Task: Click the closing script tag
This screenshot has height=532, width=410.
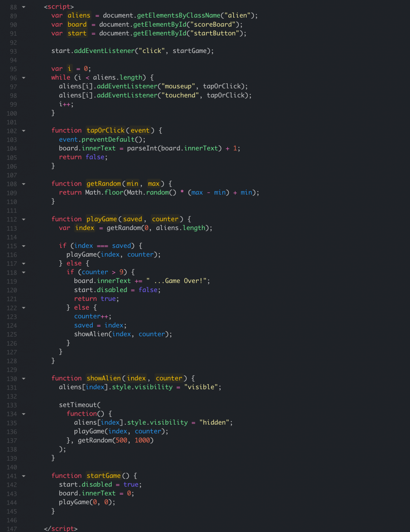Action: coord(61,529)
